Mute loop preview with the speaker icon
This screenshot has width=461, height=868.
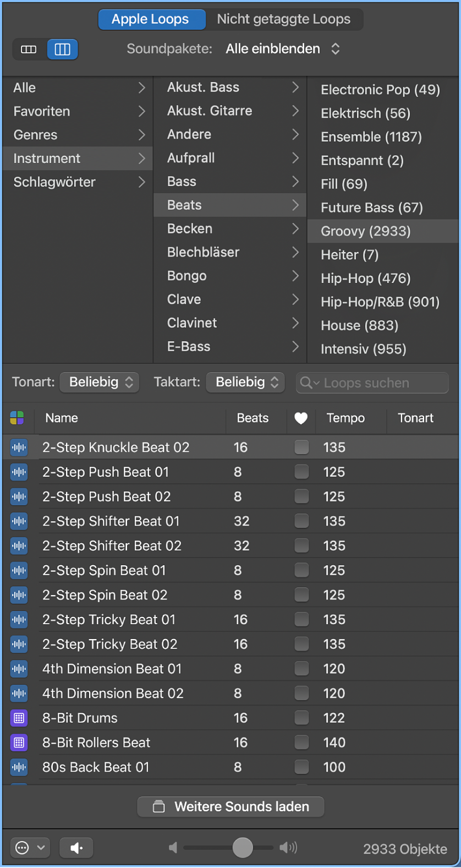[x=76, y=848]
